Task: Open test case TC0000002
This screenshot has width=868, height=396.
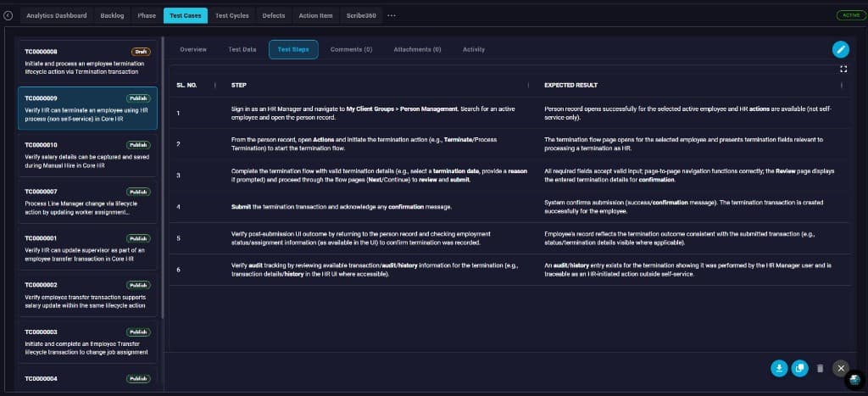Action: [87, 294]
